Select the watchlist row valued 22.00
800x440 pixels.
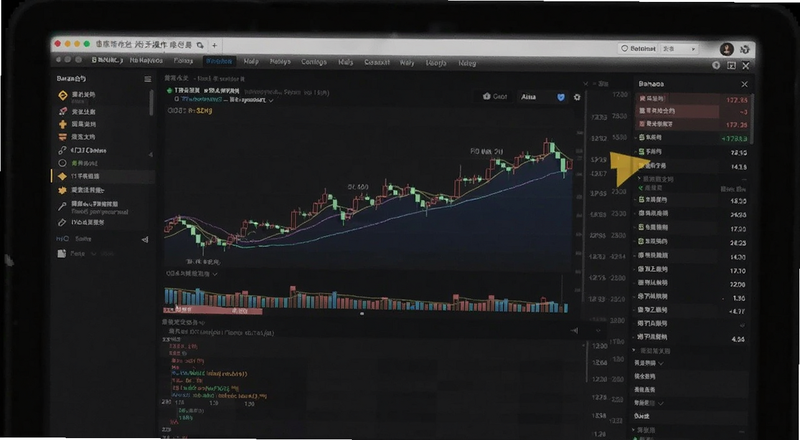(x=693, y=284)
